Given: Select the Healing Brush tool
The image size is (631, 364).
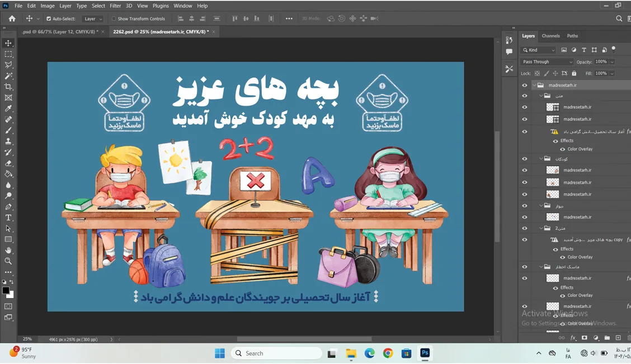Looking at the screenshot, I should pyautogui.click(x=8, y=120).
